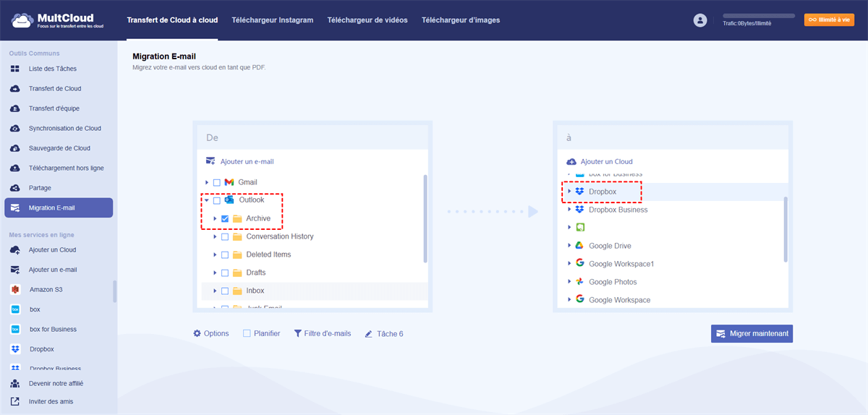Screen dimensions: 868x415
Task: Click the Evernote green icon in destination list
Action: click(x=580, y=228)
